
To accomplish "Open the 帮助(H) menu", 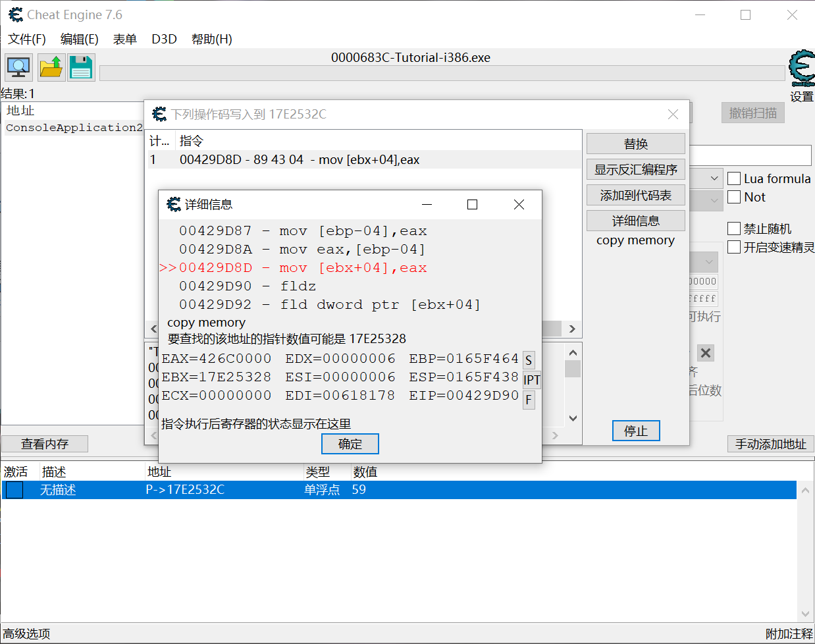I will [212, 39].
